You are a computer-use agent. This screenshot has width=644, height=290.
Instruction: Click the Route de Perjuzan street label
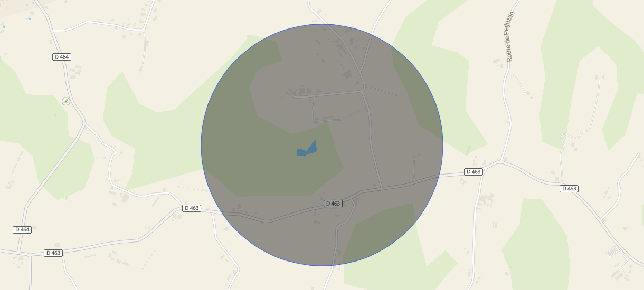click(x=509, y=36)
